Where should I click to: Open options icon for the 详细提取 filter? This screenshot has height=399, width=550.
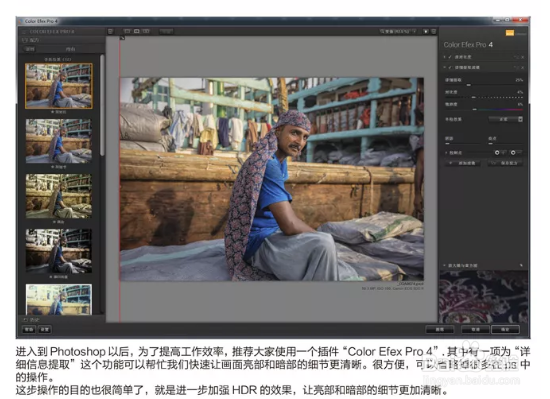[x=517, y=67]
